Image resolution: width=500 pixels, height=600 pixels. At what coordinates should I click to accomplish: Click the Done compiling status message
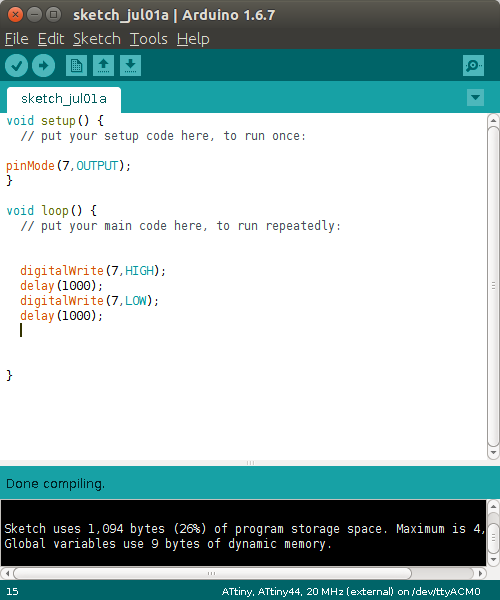pyautogui.click(x=55, y=484)
